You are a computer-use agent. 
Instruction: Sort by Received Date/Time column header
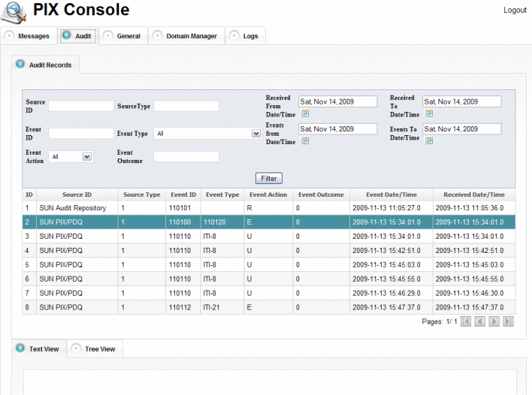tap(474, 194)
